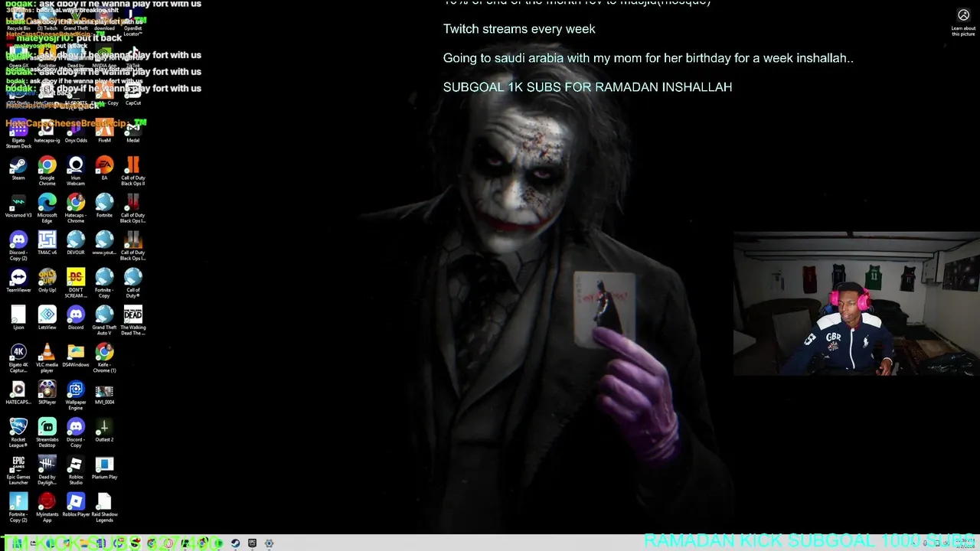Click the webcam overlay showing the streamer
This screenshot has width=980, height=551.
[856, 304]
